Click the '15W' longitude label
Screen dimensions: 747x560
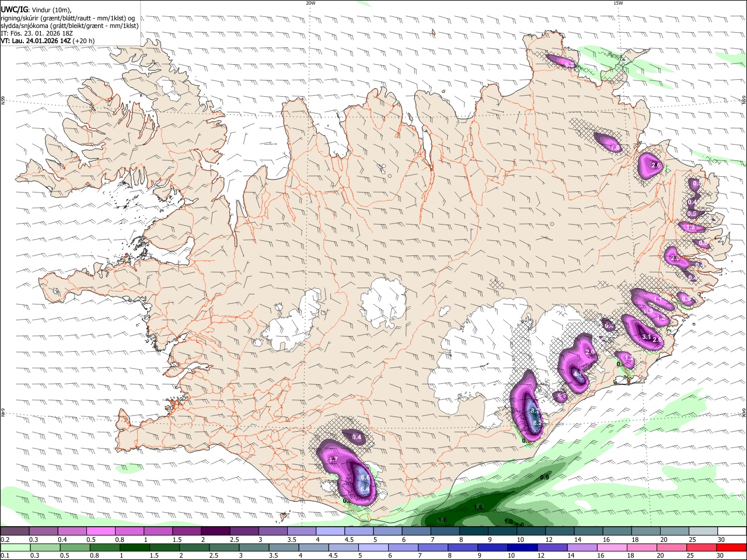[x=618, y=3]
